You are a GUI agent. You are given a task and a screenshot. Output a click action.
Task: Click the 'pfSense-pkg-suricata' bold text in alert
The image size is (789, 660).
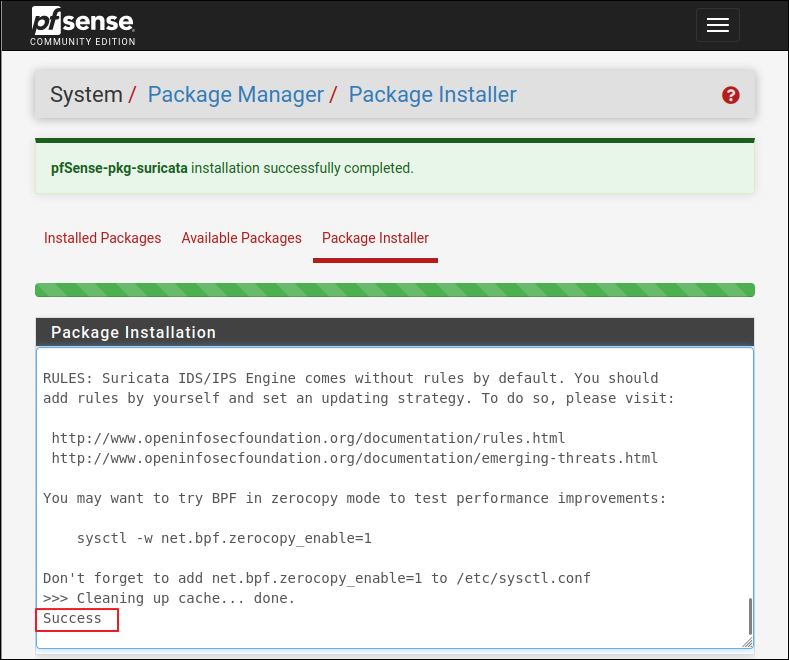coord(119,168)
